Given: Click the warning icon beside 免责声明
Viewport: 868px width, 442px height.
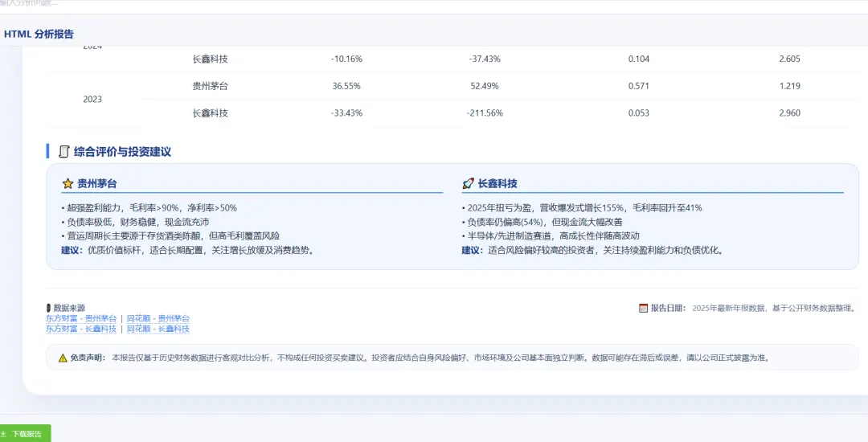Looking at the screenshot, I should pos(63,358).
